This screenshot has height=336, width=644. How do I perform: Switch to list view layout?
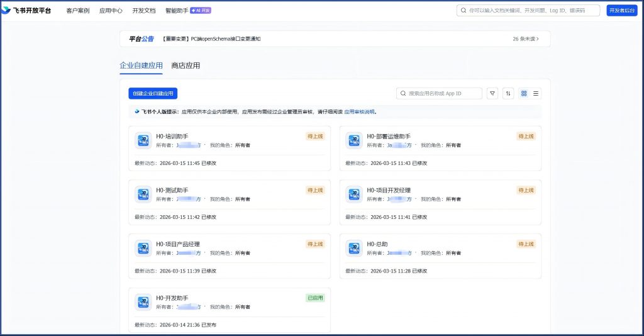click(x=536, y=93)
